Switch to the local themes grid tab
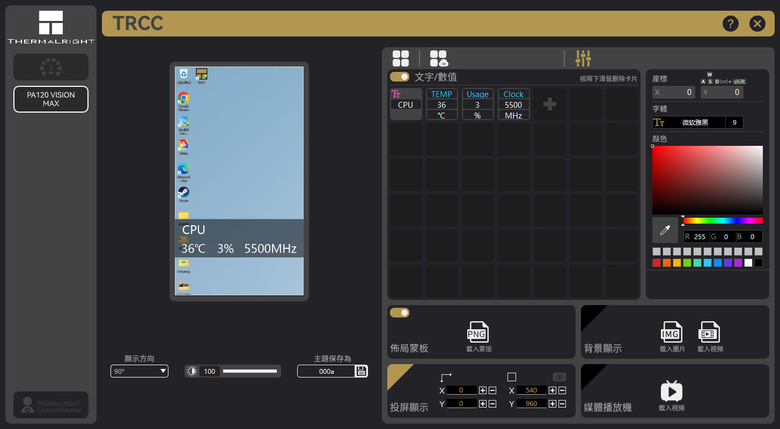Viewport: 780px width, 429px height. point(400,58)
